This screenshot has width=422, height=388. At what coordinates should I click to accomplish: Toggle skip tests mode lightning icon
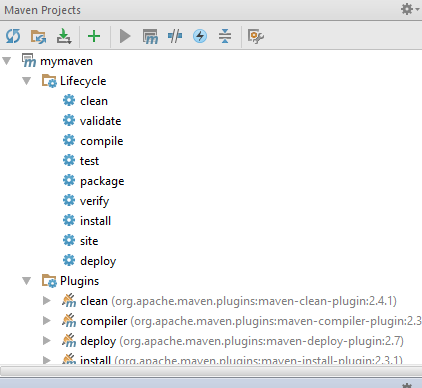coord(200,36)
